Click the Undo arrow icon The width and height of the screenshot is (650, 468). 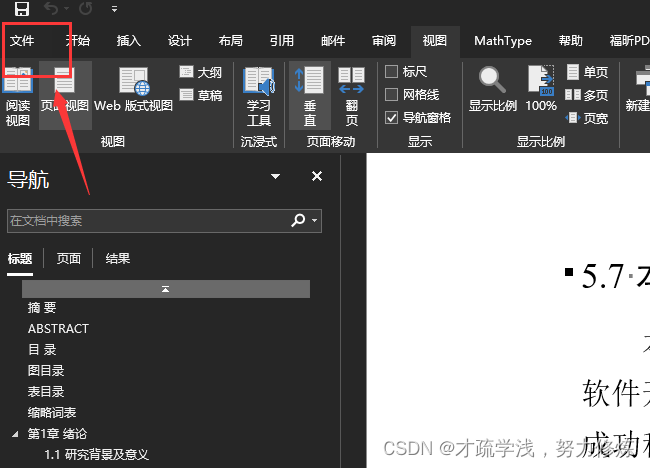click(51, 8)
